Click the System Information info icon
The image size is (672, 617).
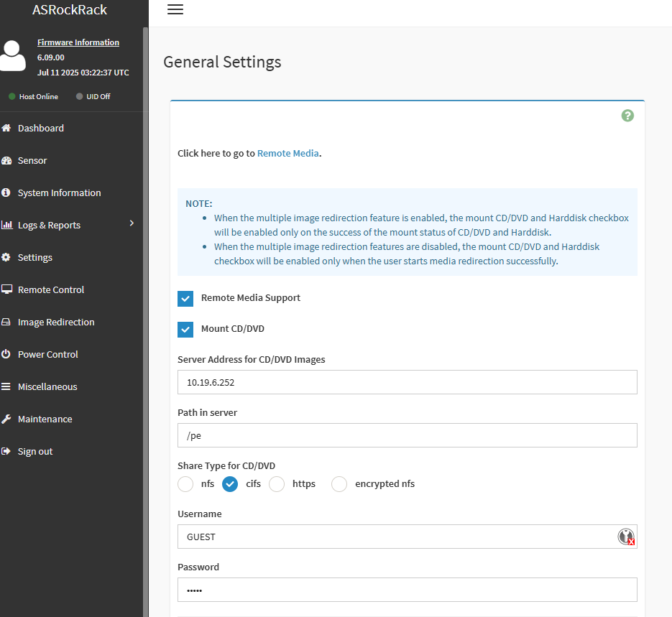[6, 192]
